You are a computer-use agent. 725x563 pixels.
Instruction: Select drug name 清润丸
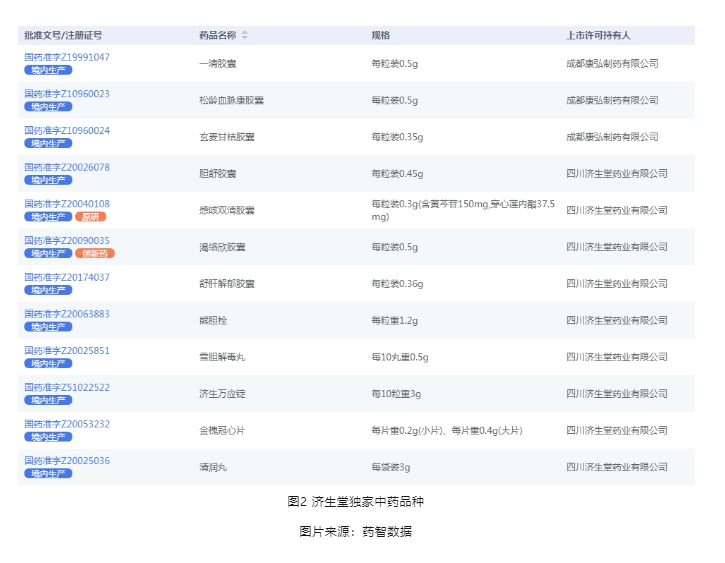[x=213, y=467]
